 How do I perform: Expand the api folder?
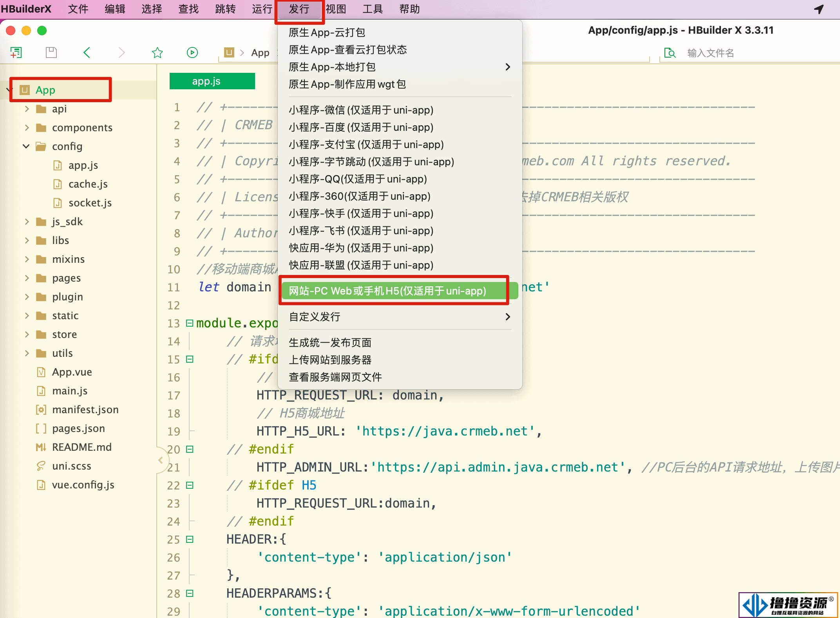click(x=27, y=109)
